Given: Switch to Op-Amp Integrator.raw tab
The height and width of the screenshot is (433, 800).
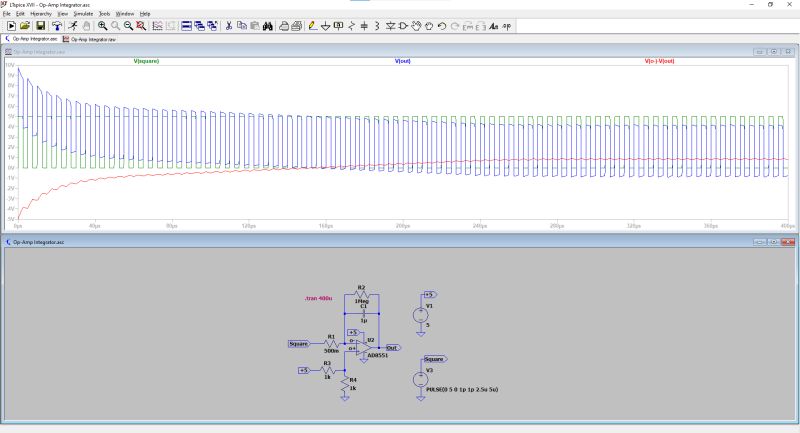Looking at the screenshot, I should (x=90, y=39).
